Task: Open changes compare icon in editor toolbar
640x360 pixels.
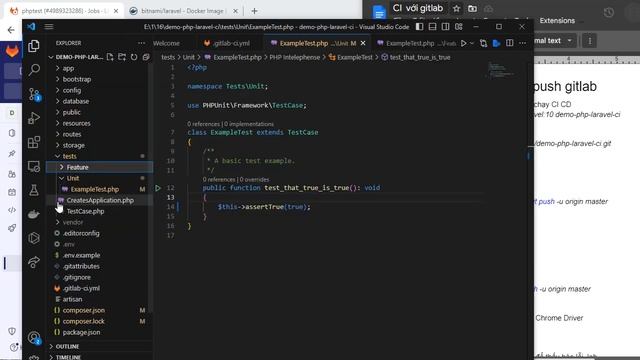Action: [484, 43]
